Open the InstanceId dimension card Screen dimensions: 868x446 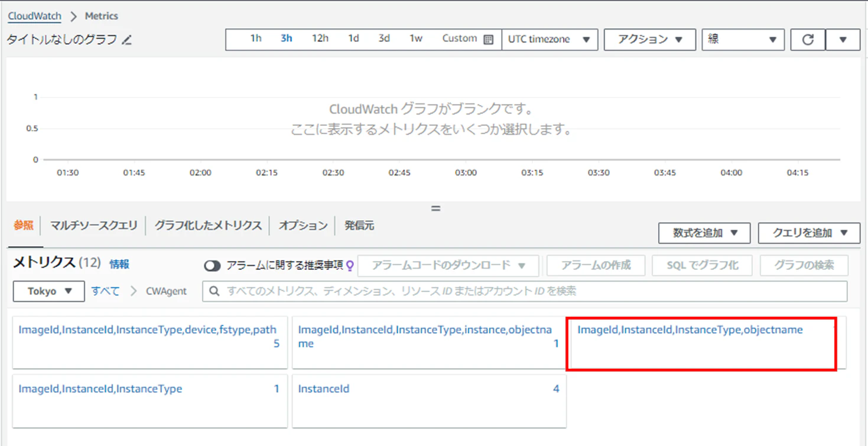(x=429, y=401)
